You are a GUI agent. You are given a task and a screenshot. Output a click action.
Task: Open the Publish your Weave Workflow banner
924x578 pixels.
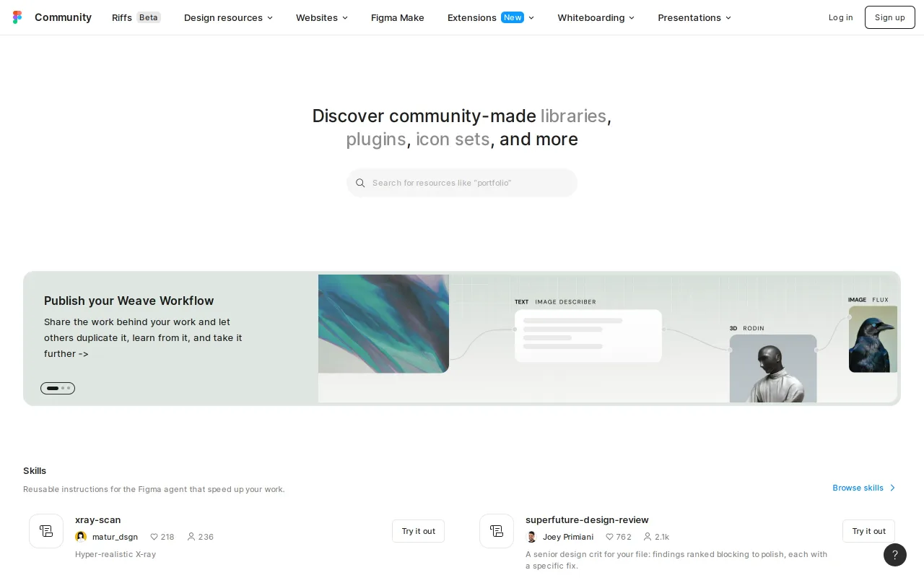pyautogui.click(x=462, y=338)
